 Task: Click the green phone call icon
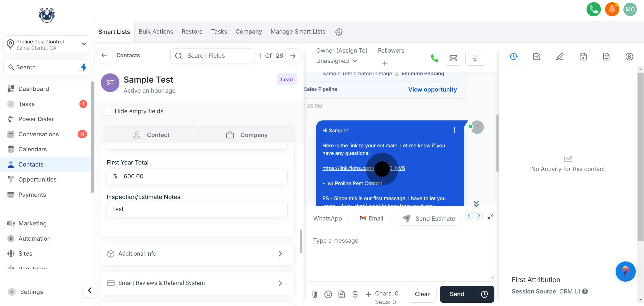click(434, 58)
